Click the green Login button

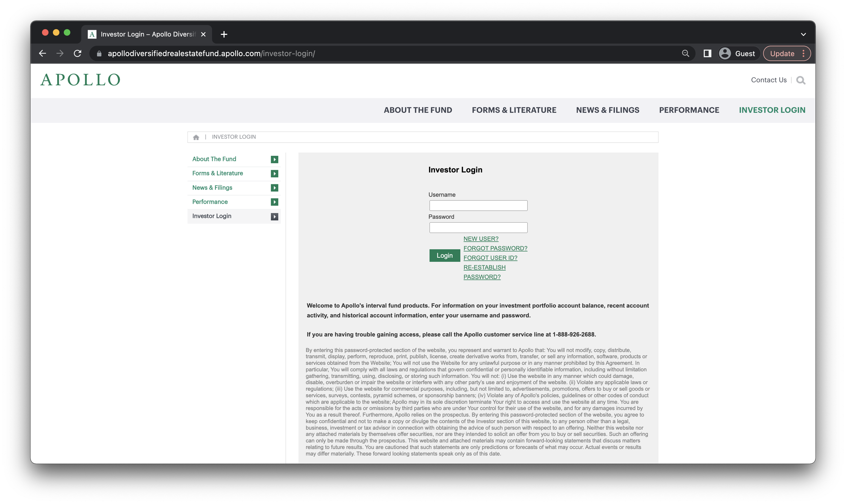point(445,255)
